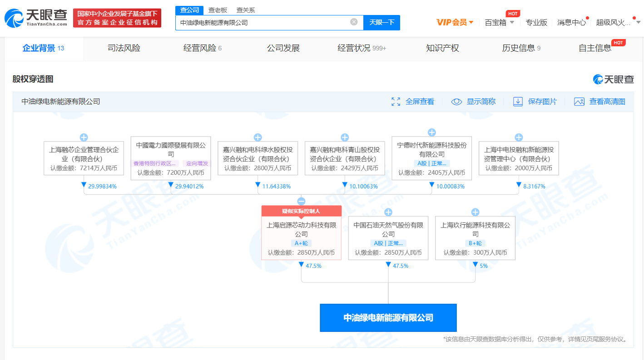This screenshot has height=360, width=644.
Task: Collapse 上海启源芯动力科技 shareholders with minus icon
Action: click(301, 201)
